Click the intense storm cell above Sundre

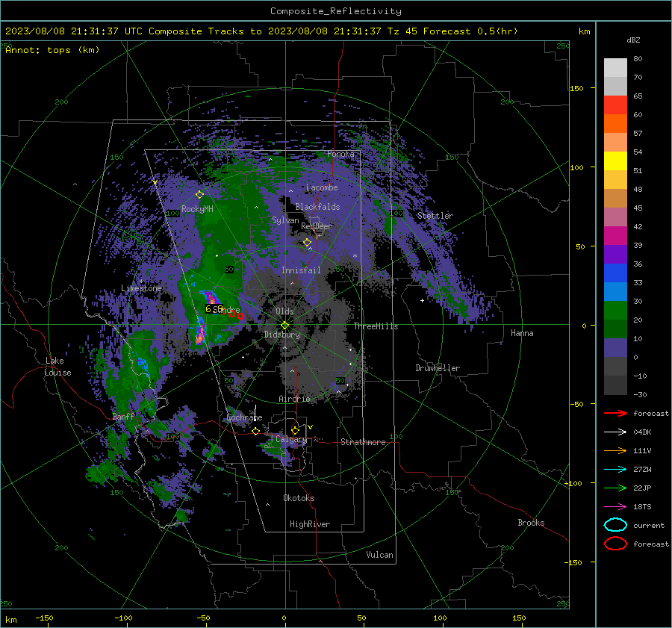point(210,297)
